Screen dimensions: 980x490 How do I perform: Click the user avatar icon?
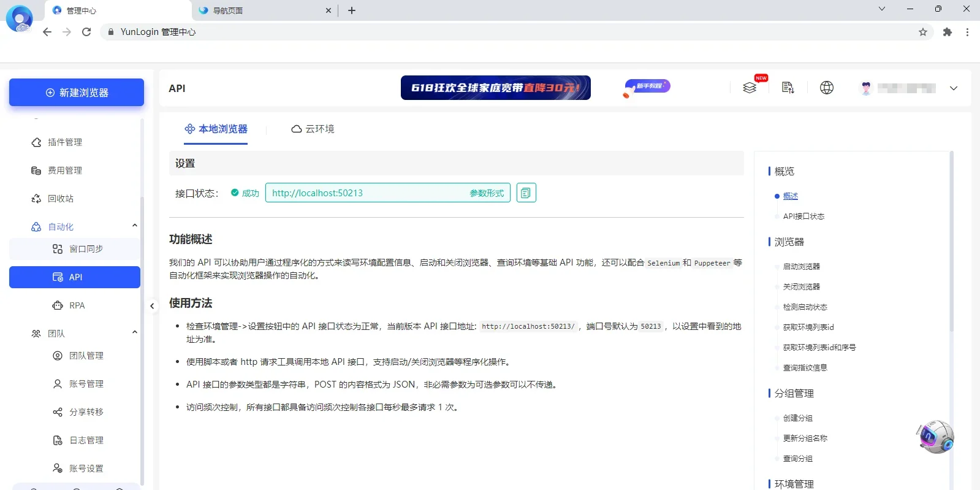[866, 88]
